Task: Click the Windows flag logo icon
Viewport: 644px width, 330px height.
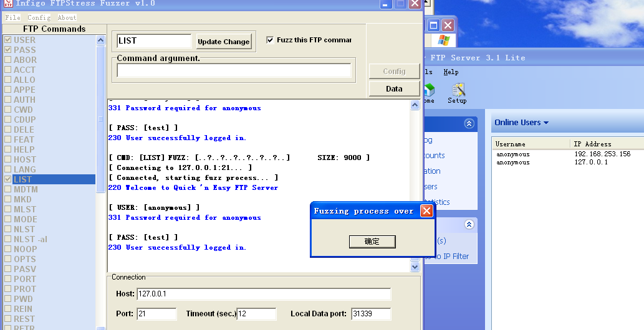Action: click(x=444, y=40)
